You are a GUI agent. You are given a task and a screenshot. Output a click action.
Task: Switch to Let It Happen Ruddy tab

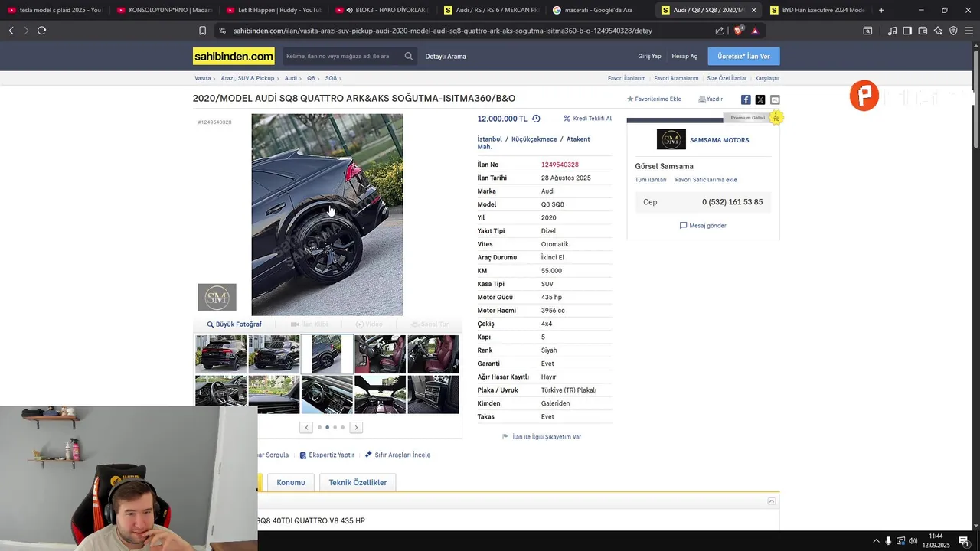[x=273, y=10]
